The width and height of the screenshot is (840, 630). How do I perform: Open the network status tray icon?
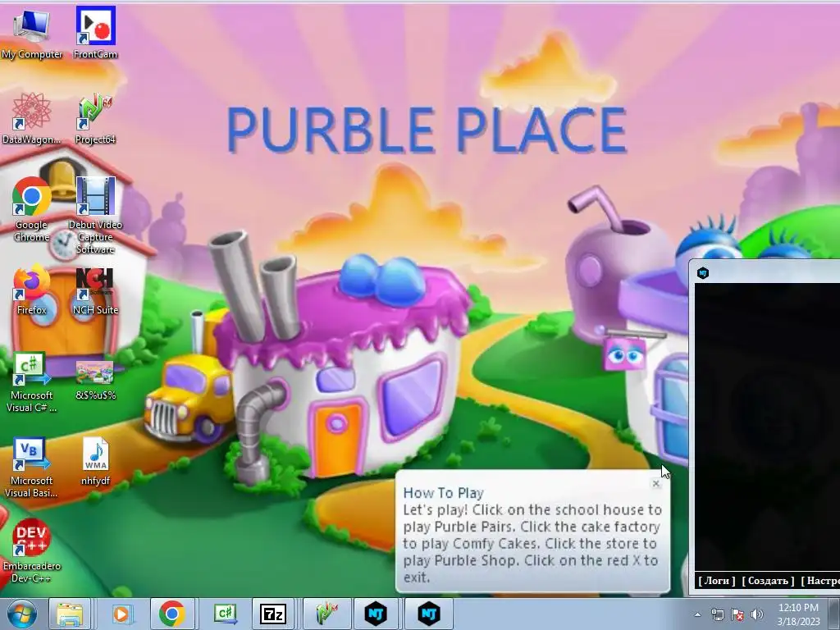click(717, 614)
